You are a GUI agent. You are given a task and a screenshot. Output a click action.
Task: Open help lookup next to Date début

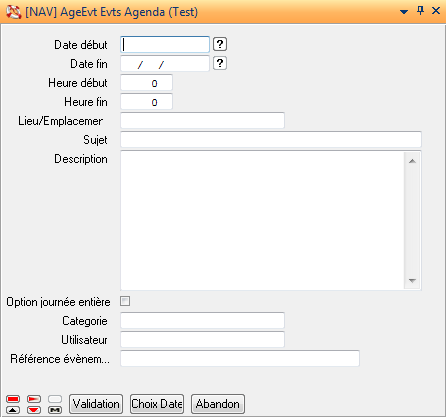(220, 44)
